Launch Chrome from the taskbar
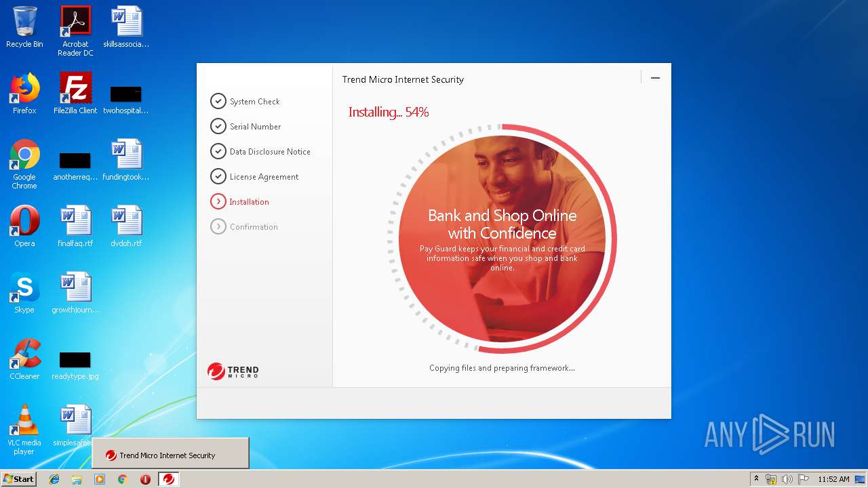 122,479
